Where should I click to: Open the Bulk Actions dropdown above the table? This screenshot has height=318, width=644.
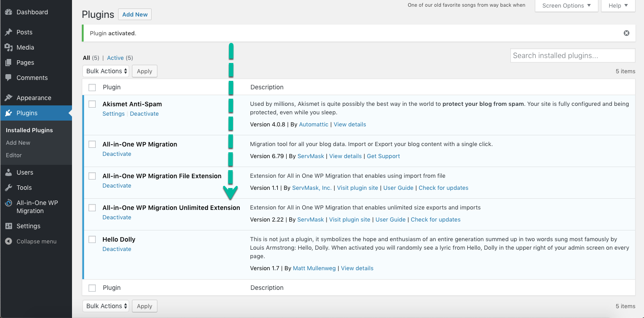click(106, 71)
